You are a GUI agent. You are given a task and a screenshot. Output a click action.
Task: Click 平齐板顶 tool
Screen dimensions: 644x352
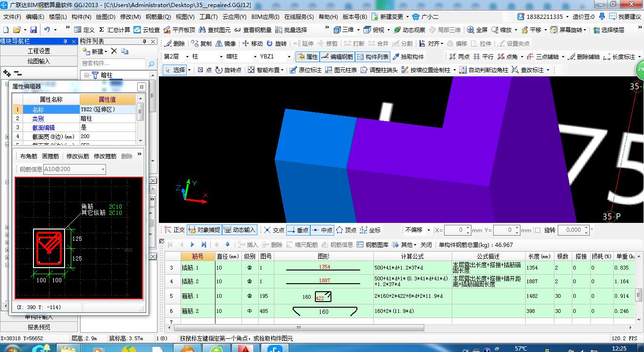tap(179, 30)
